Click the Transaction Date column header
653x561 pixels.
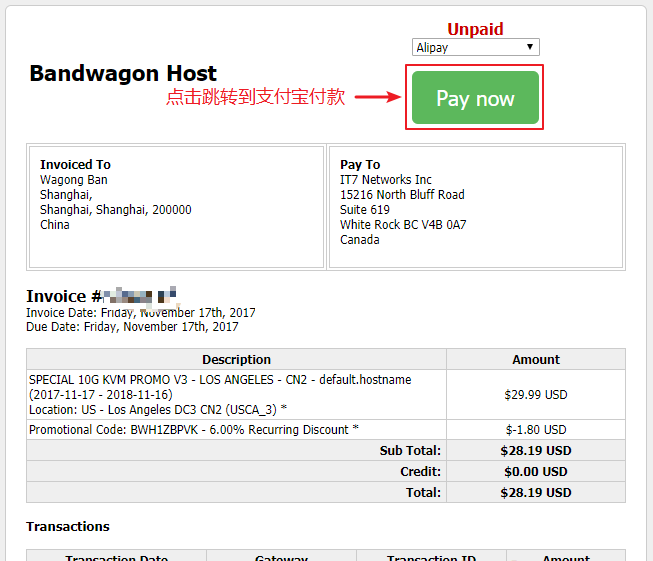tap(117, 557)
